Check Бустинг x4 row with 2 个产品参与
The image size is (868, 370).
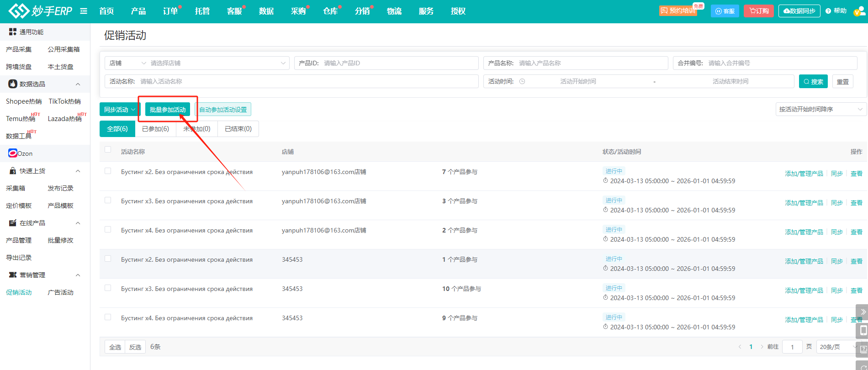(x=108, y=229)
